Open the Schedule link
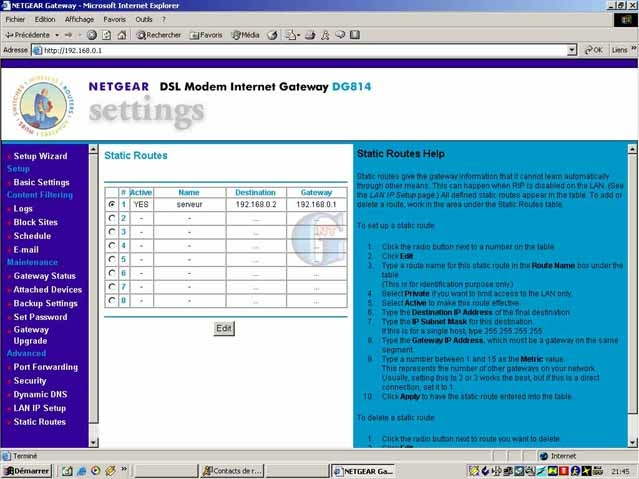Viewport: 639px width, 479px height. (32, 236)
